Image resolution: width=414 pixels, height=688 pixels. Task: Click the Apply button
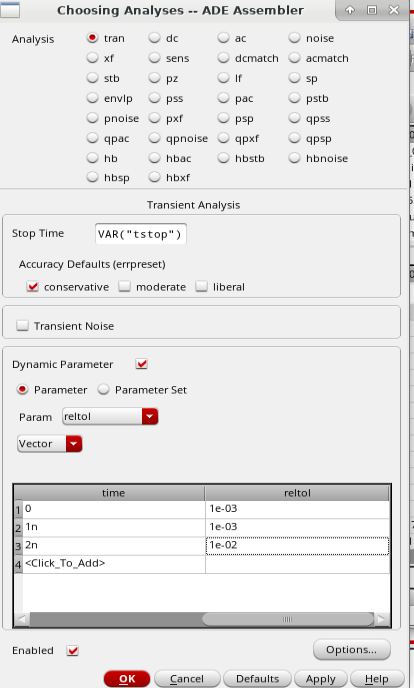tap(321, 679)
